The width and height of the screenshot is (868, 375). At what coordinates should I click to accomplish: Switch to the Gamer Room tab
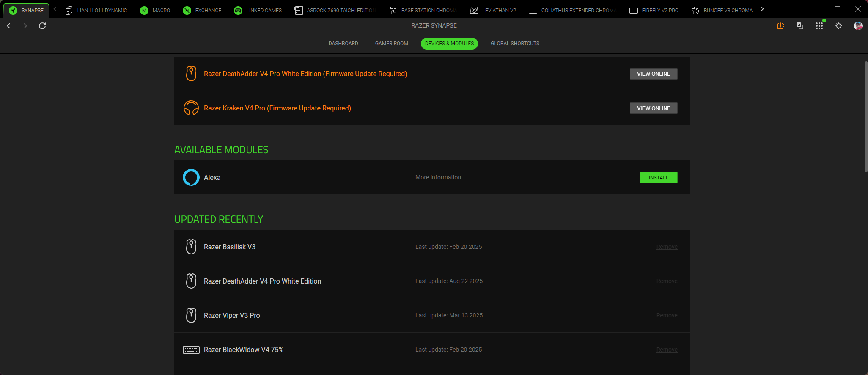[392, 44]
